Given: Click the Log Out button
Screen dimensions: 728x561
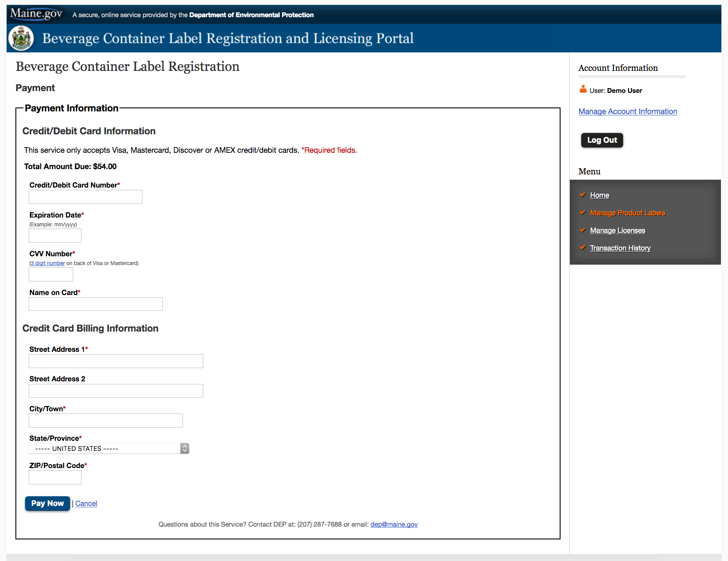Looking at the screenshot, I should tap(602, 140).
